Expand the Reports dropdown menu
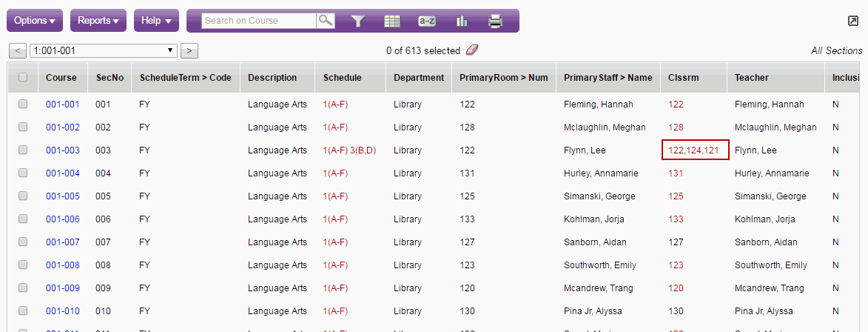The height and width of the screenshot is (332, 868). [x=98, y=21]
